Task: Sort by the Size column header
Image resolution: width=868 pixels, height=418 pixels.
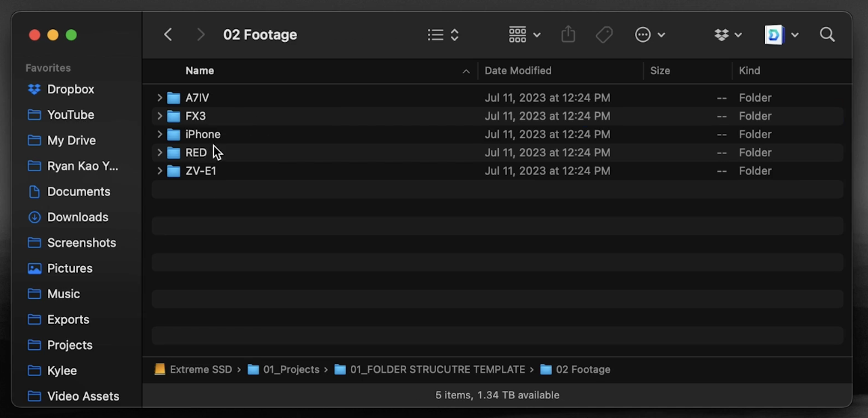Action: 660,71
